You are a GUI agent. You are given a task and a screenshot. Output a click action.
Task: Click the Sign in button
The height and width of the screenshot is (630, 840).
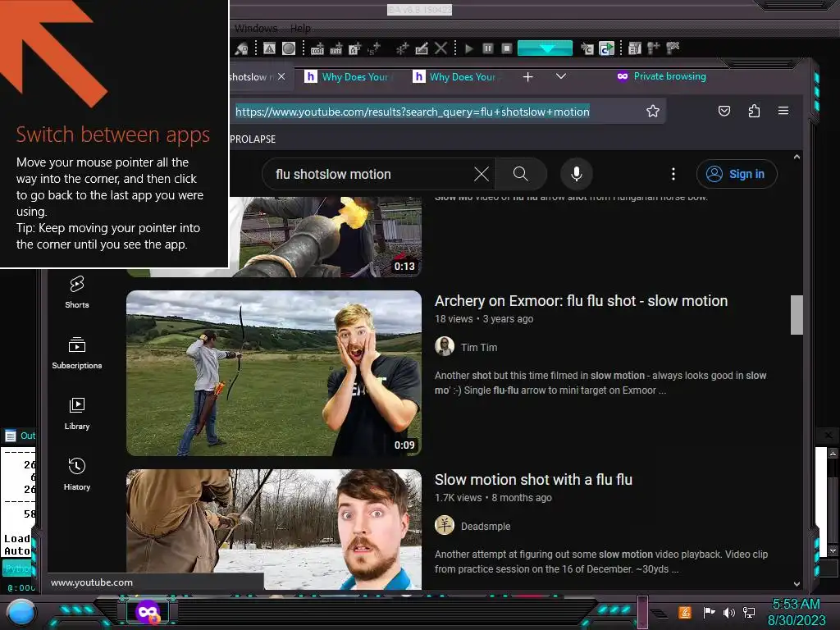click(737, 174)
